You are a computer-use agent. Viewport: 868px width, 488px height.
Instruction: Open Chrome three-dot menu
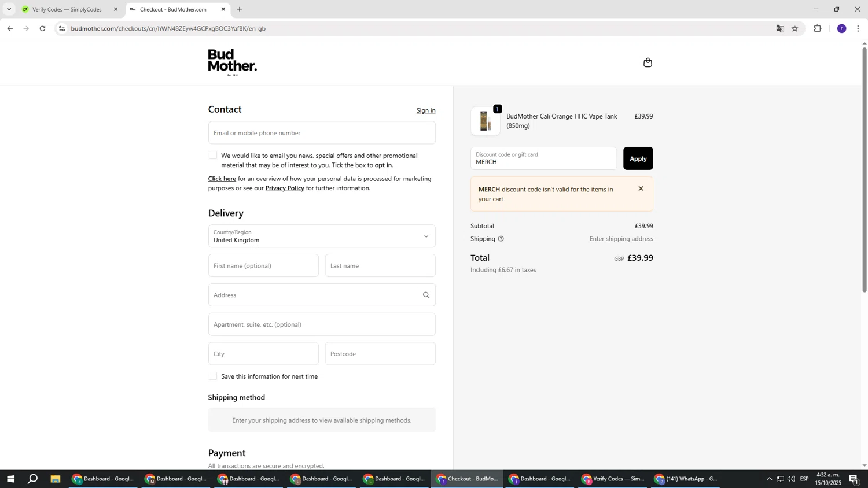coord(858,28)
